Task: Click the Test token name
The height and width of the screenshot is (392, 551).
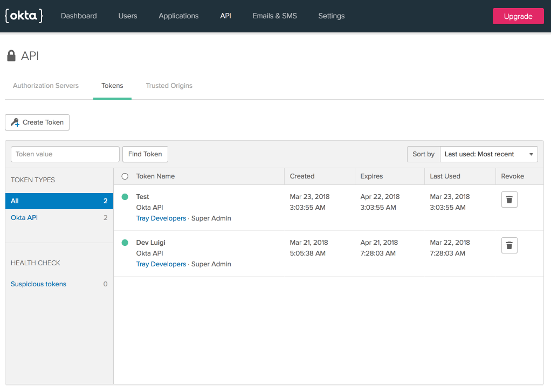Action: (143, 197)
